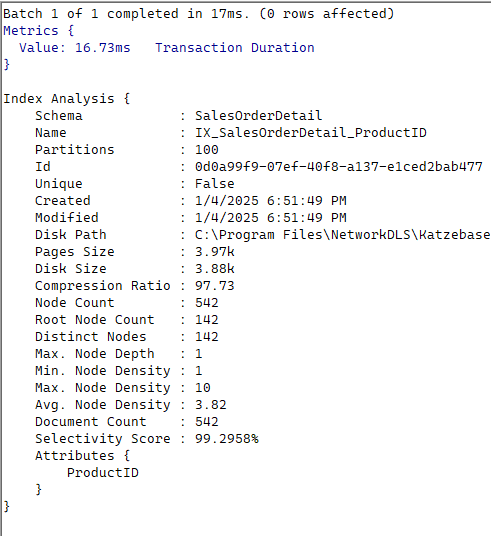Click the 'Transaction Duration' label
491x536 pixels.
235,48
